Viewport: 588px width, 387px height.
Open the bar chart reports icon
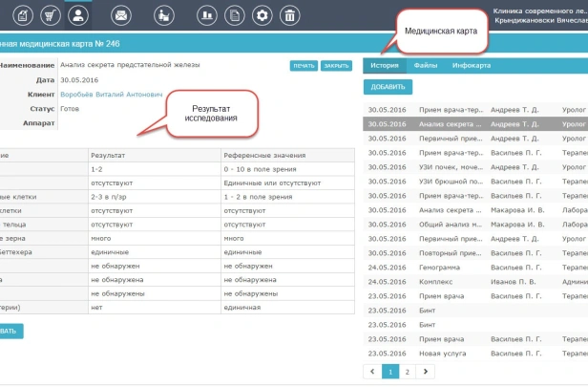click(205, 14)
